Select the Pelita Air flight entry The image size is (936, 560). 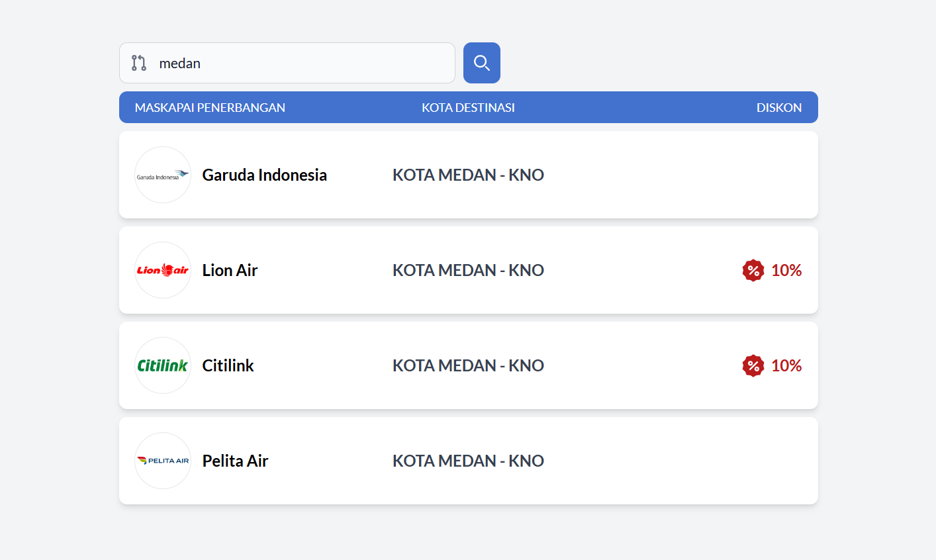tap(468, 461)
